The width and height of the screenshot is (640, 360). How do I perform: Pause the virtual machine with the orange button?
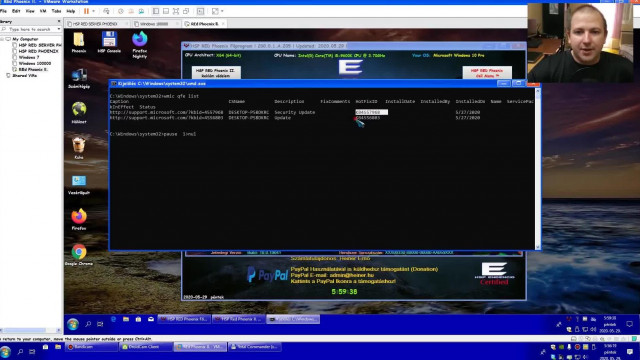click(x=86, y=11)
